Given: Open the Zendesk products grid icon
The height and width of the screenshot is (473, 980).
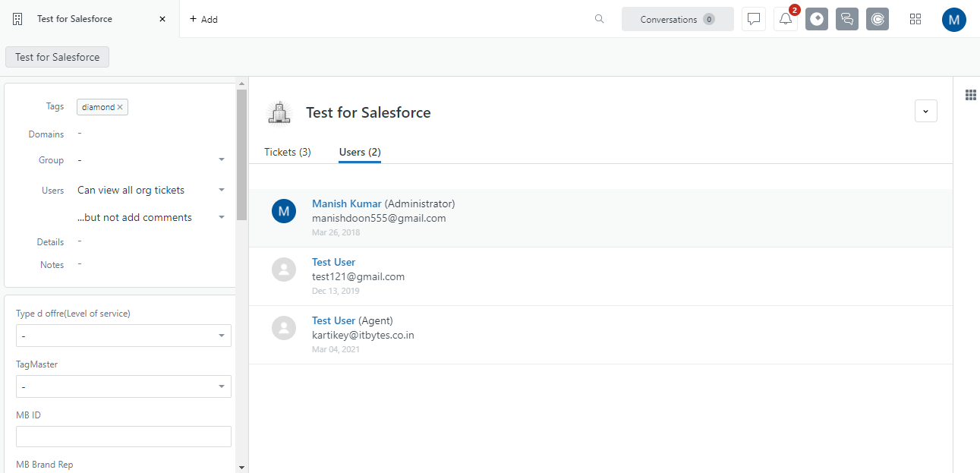Looking at the screenshot, I should 915,19.
